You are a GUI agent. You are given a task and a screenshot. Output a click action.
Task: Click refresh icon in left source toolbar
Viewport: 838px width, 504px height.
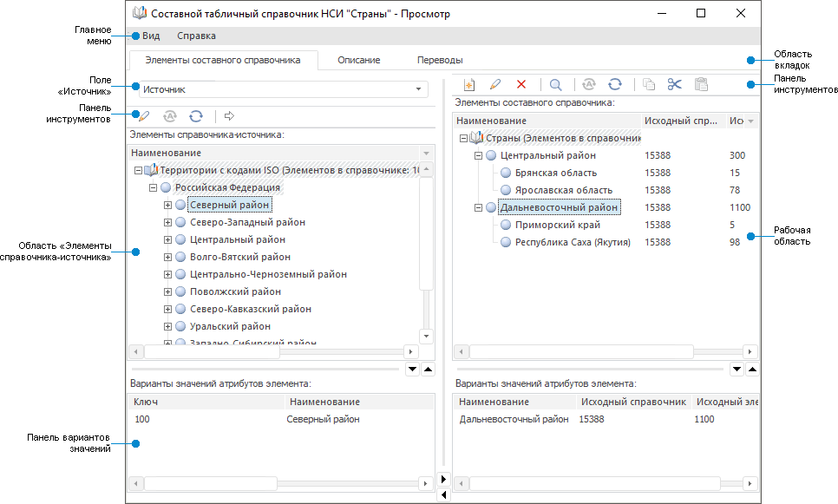[x=196, y=115]
